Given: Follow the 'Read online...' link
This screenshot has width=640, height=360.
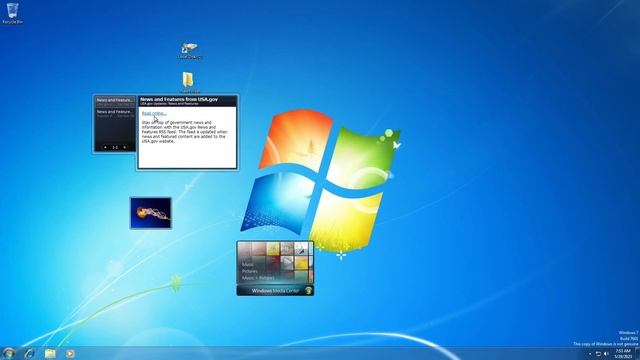Looking at the screenshot, I should pos(154,113).
